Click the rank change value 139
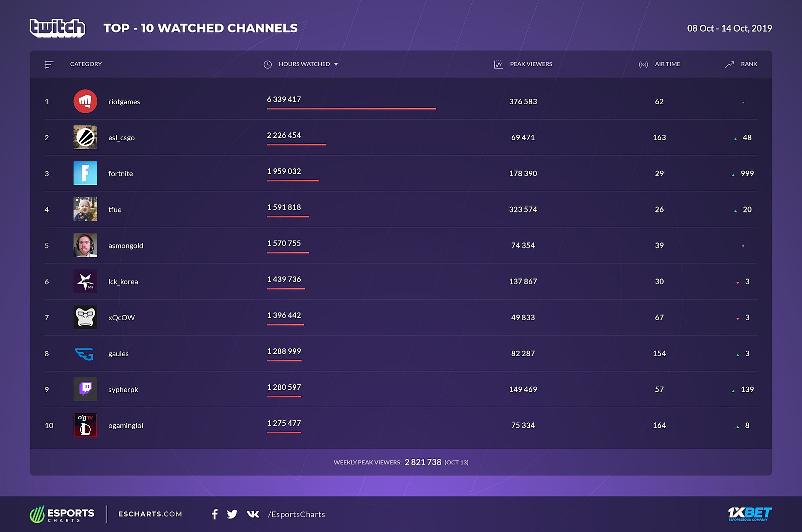 click(747, 389)
